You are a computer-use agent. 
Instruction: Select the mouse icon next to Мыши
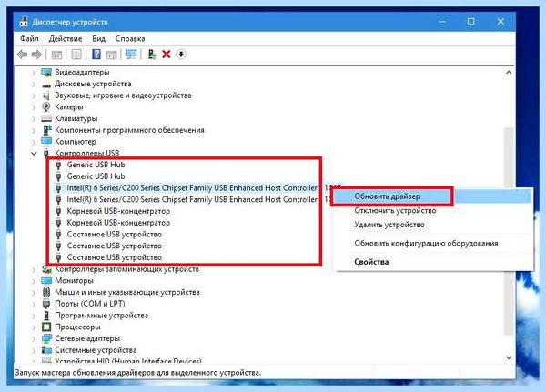[46, 292]
